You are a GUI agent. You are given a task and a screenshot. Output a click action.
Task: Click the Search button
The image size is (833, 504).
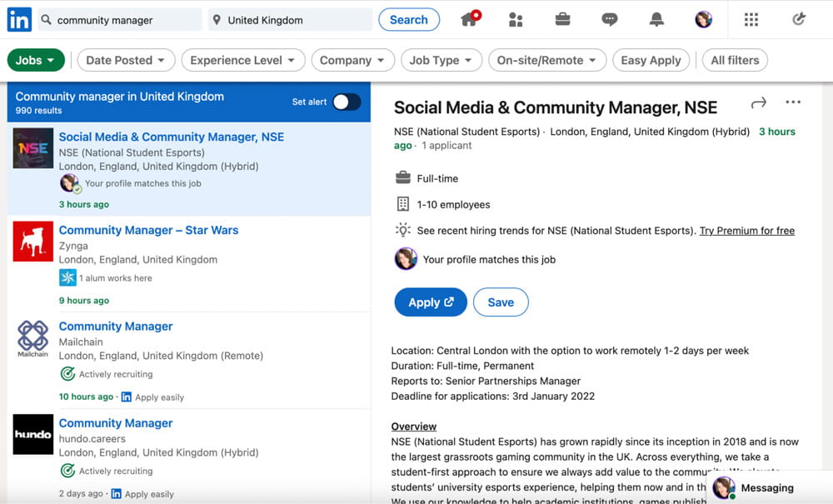pyautogui.click(x=409, y=19)
